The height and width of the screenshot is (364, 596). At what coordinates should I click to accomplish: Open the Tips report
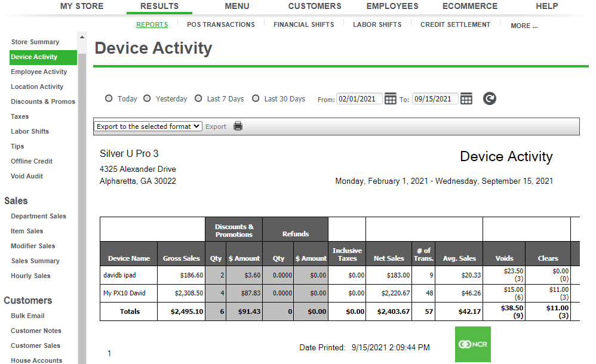coord(17,146)
